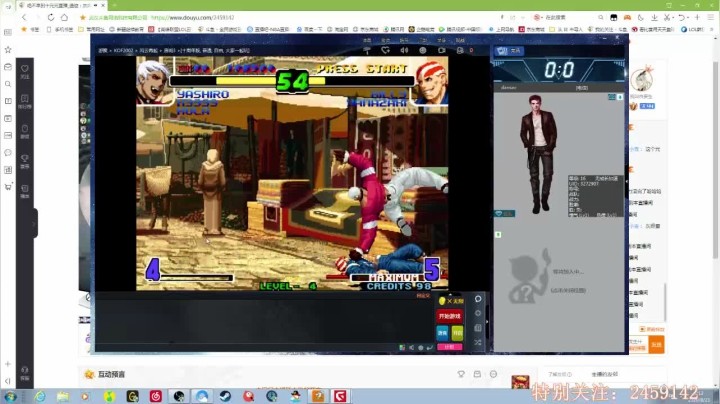Viewport: 720px width, 404px height.
Task: Click streamer avatar at top right
Action: point(642,79)
